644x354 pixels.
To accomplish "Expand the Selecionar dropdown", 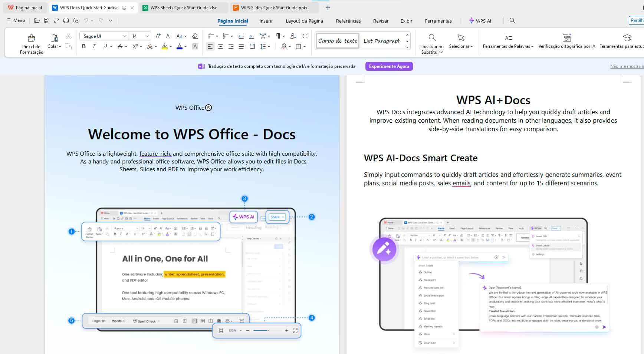I will [461, 46].
